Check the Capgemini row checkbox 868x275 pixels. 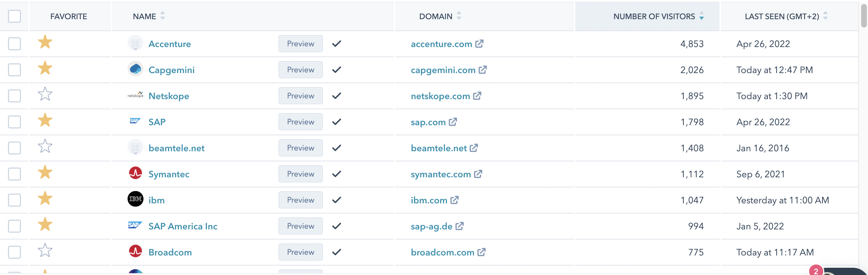(x=14, y=70)
